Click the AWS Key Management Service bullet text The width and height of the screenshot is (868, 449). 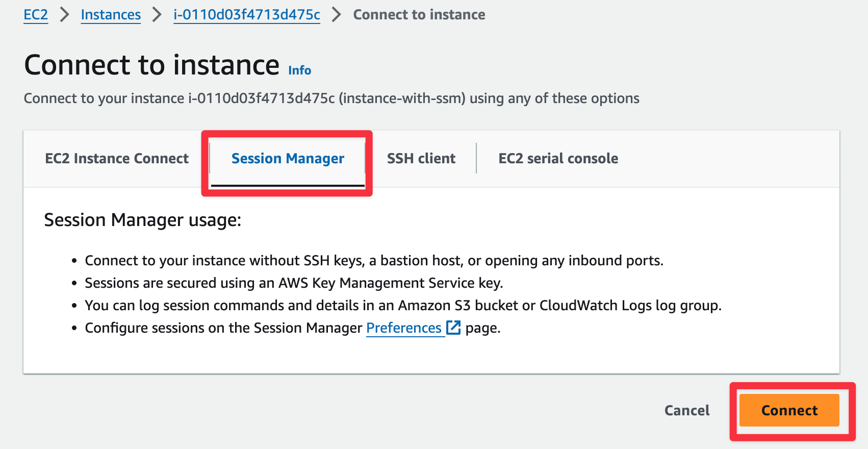pos(294,283)
